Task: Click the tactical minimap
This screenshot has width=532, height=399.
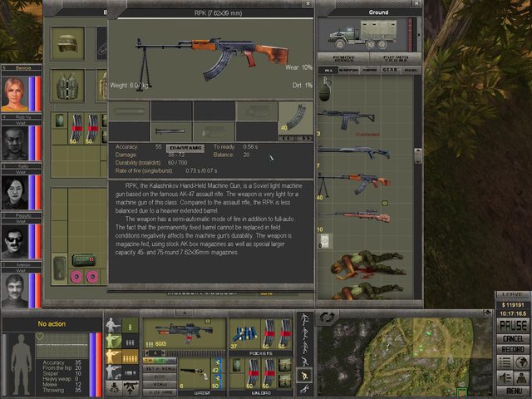Action: pyautogui.click(x=404, y=357)
